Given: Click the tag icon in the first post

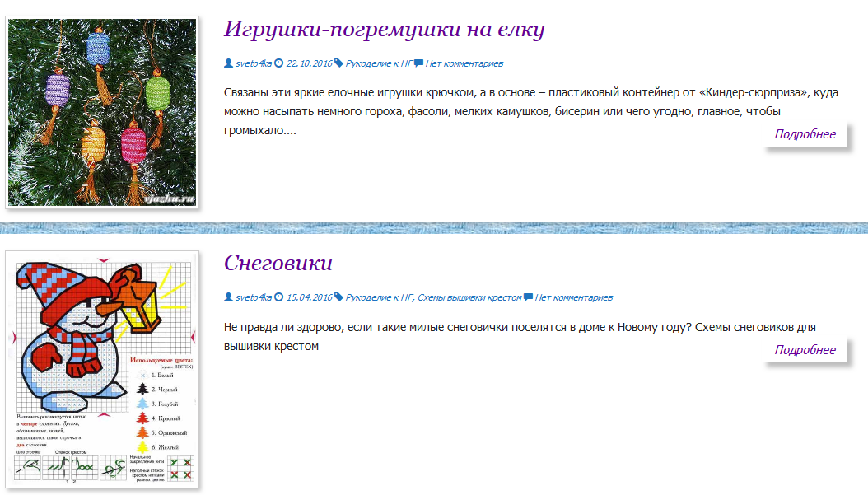Looking at the screenshot, I should (x=338, y=63).
